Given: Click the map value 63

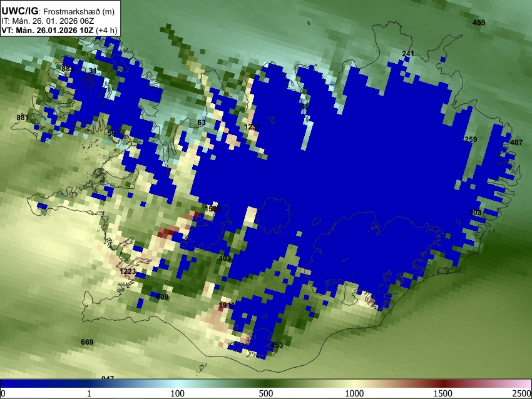Looking at the screenshot, I should tap(202, 123).
